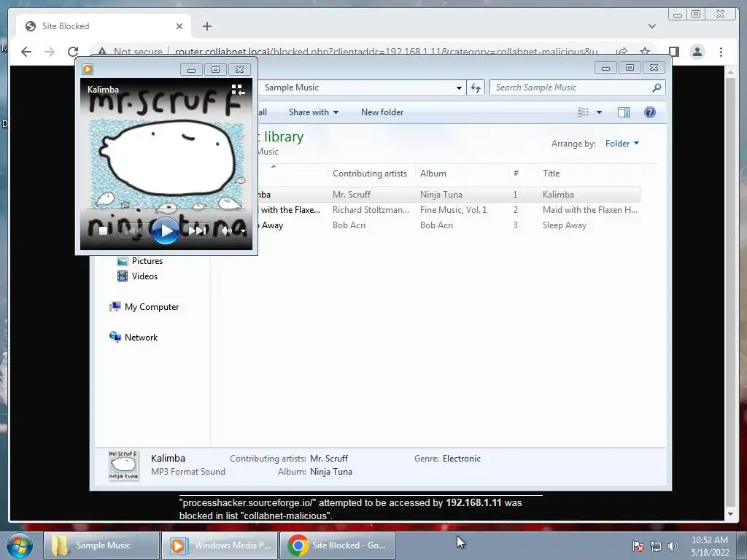Open the Chrome profile icon
The width and height of the screenshot is (747, 560).
coord(697,52)
